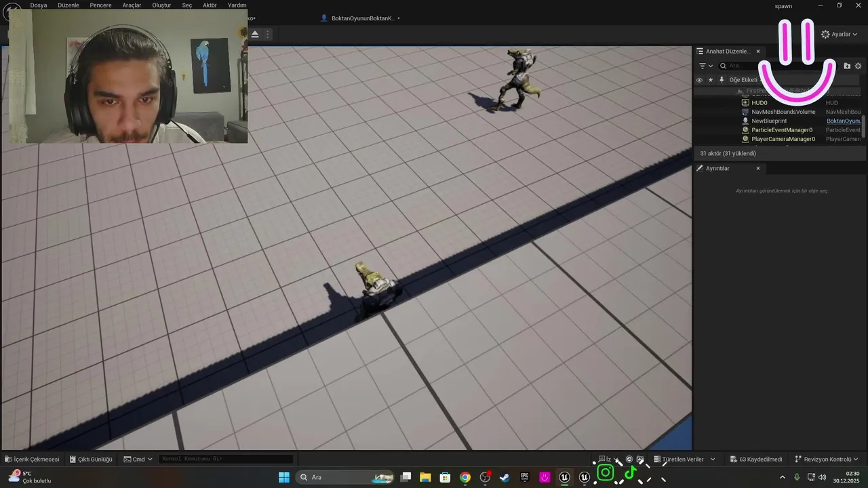Click the NewBlueprint actor icon

745,121
